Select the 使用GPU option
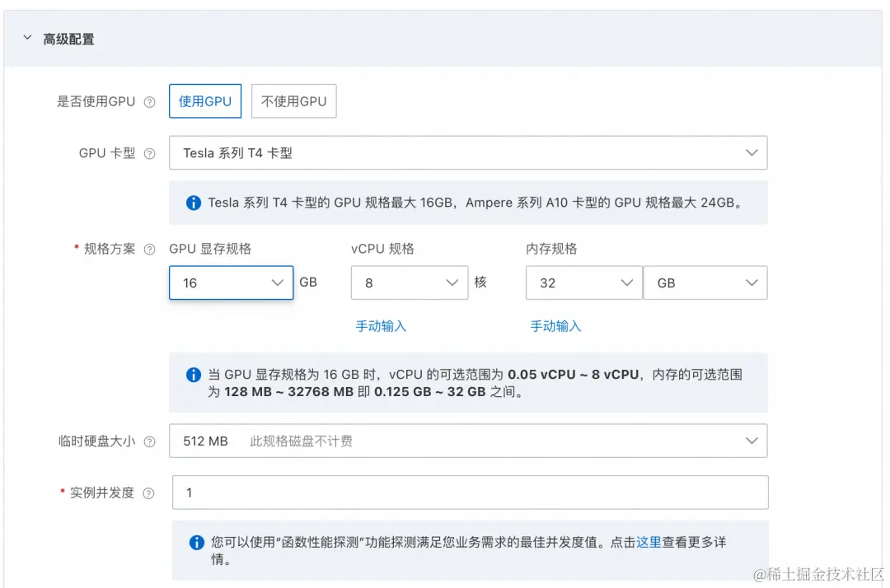This screenshot has height=588, width=890. tap(204, 100)
